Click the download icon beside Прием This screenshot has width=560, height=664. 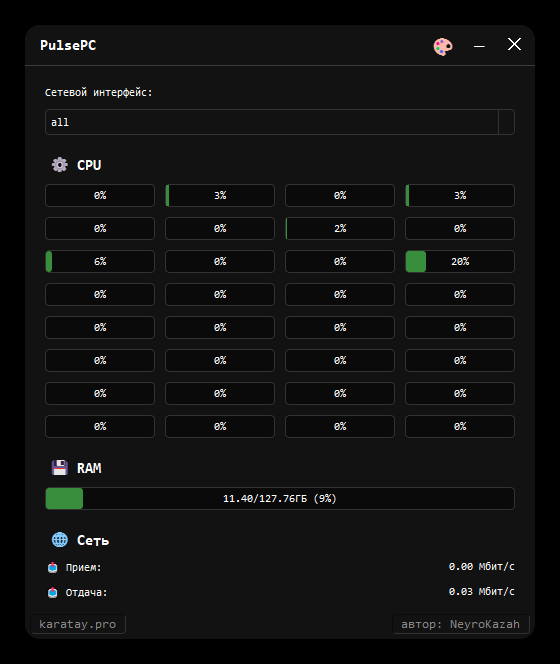pyautogui.click(x=53, y=567)
